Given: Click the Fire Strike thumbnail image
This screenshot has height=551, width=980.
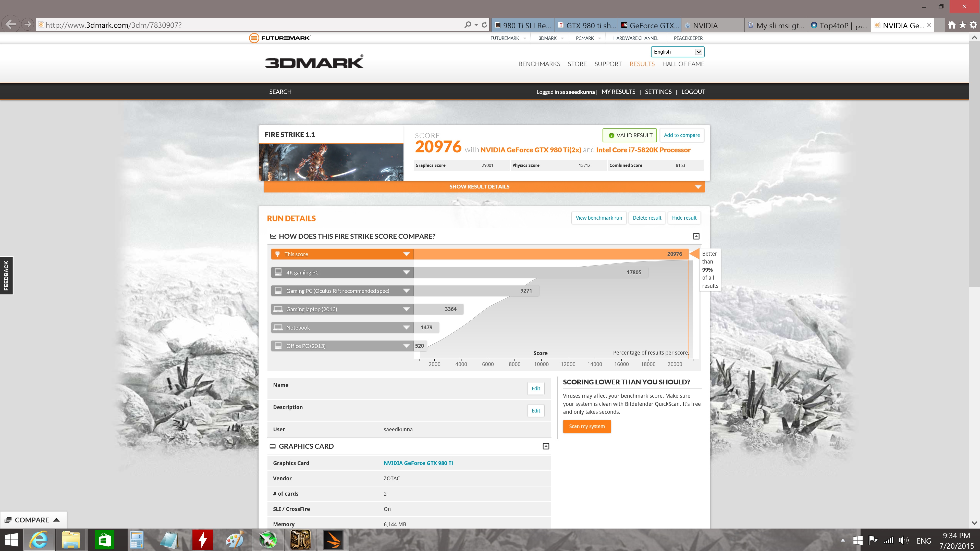Looking at the screenshot, I should pos(331,162).
